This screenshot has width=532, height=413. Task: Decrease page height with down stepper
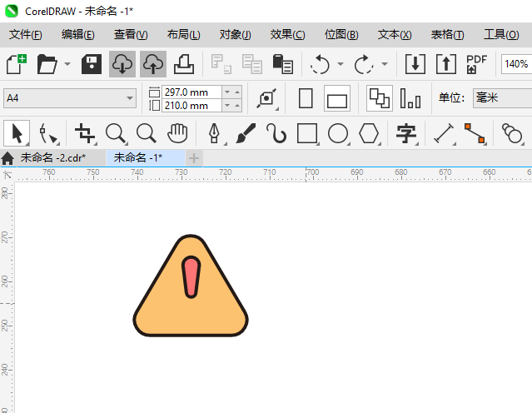click(x=227, y=106)
